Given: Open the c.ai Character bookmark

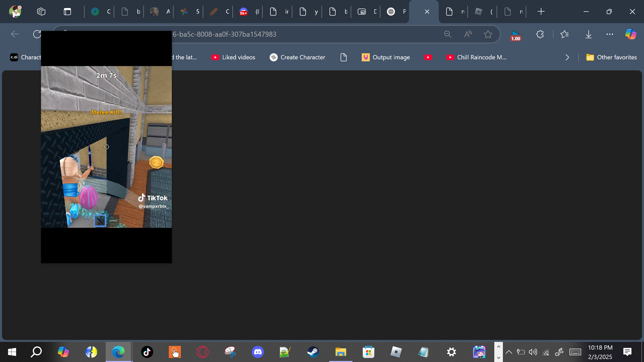Looking at the screenshot, I should (x=25, y=57).
